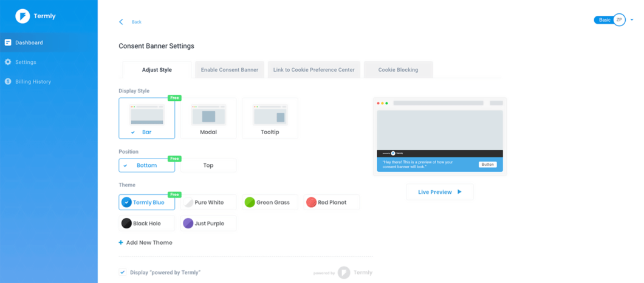Click the Billing History dollar icon
This screenshot has width=644, height=283.
[8, 81]
